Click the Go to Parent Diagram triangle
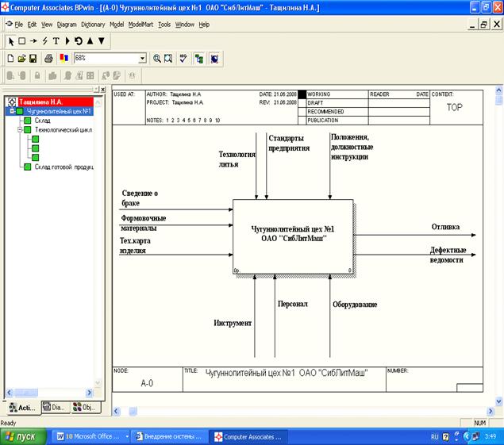Screen dimensions: 504x445 pyautogui.click(x=90, y=40)
